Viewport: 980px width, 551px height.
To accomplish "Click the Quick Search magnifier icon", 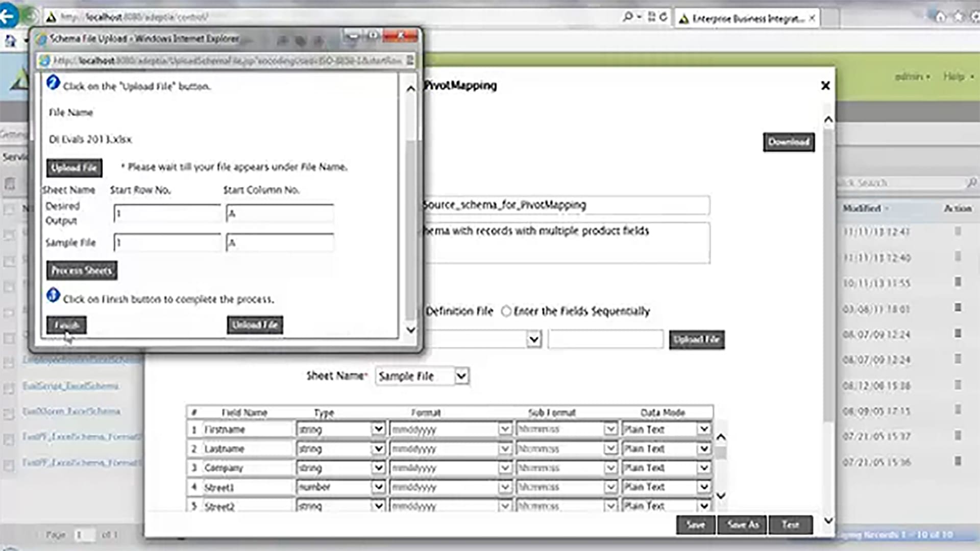I will coord(971,182).
